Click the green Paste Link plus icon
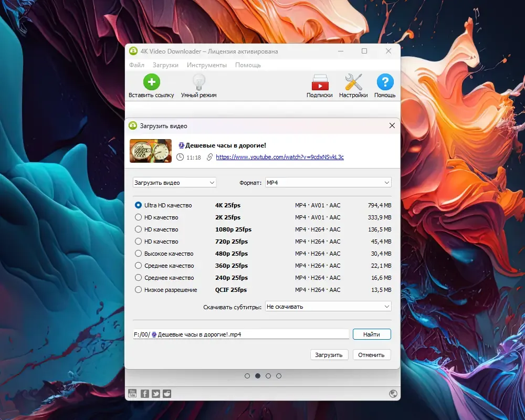 (x=151, y=82)
